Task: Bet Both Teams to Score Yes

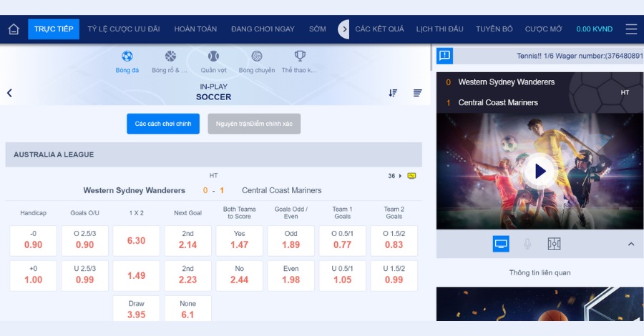Action: tap(240, 241)
